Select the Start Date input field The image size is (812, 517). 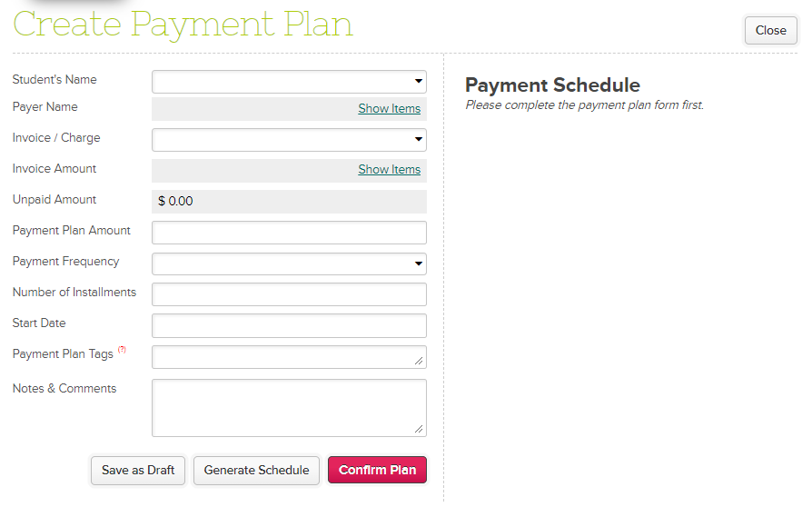click(x=289, y=325)
